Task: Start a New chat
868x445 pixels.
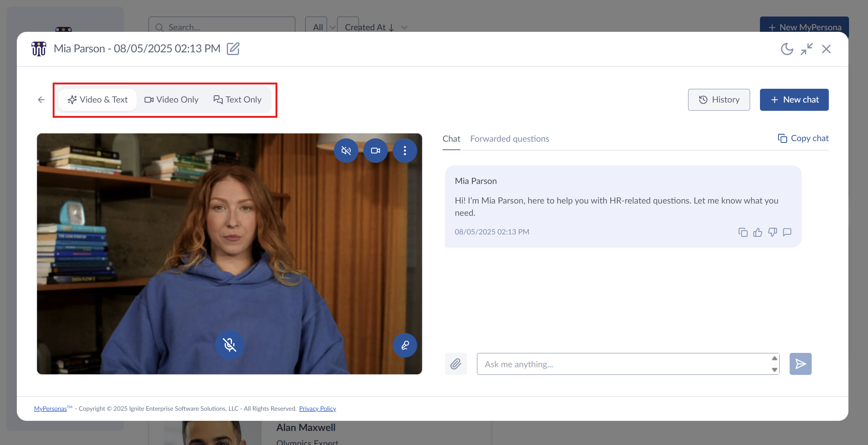Action: coord(794,100)
